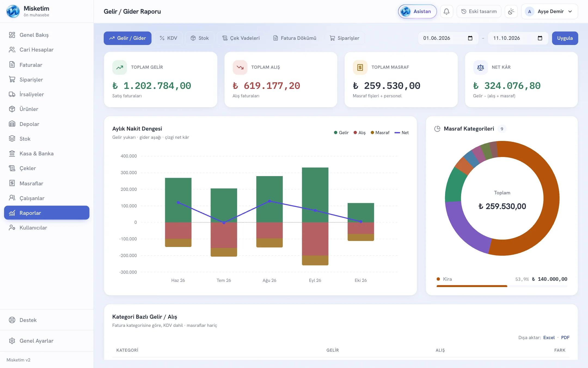Go to Cari Hesaplar
This screenshot has width=588, height=368.
47,50
